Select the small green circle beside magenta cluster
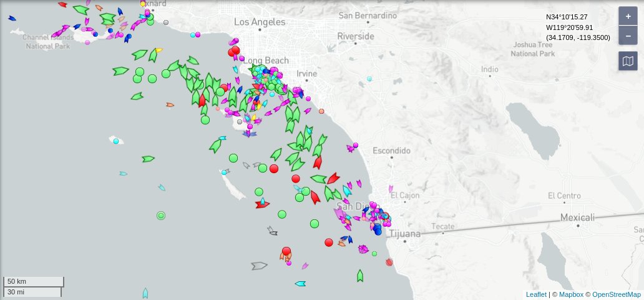 [374, 254]
